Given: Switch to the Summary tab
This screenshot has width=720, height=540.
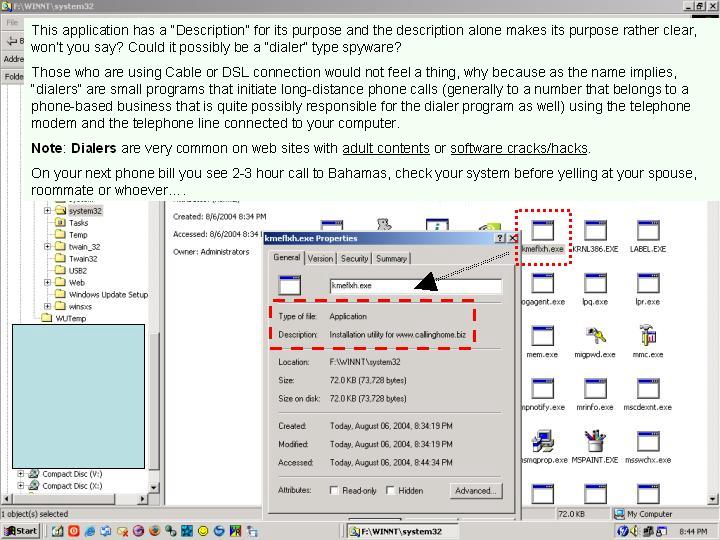Looking at the screenshot, I should coord(391,259).
